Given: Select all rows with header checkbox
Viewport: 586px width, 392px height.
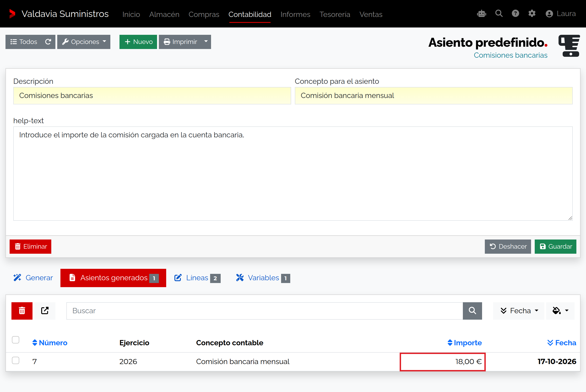Looking at the screenshot, I should (16, 340).
